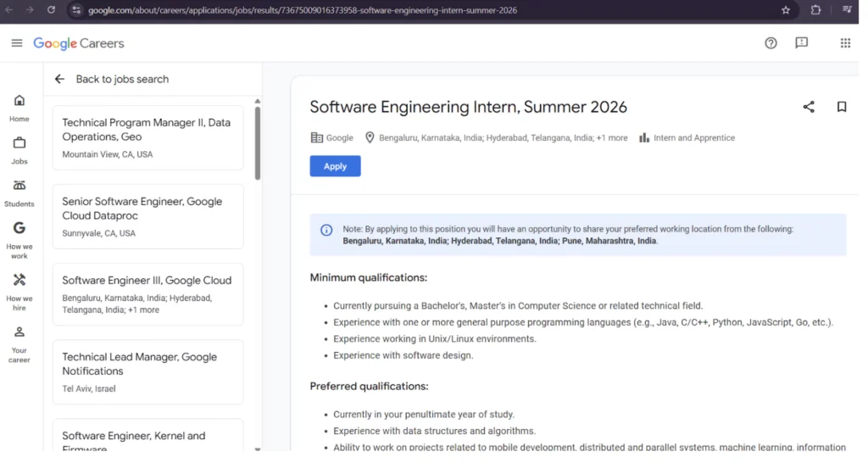This screenshot has height=463, width=868.
Task: Open the send feedback icon
Action: point(801,43)
